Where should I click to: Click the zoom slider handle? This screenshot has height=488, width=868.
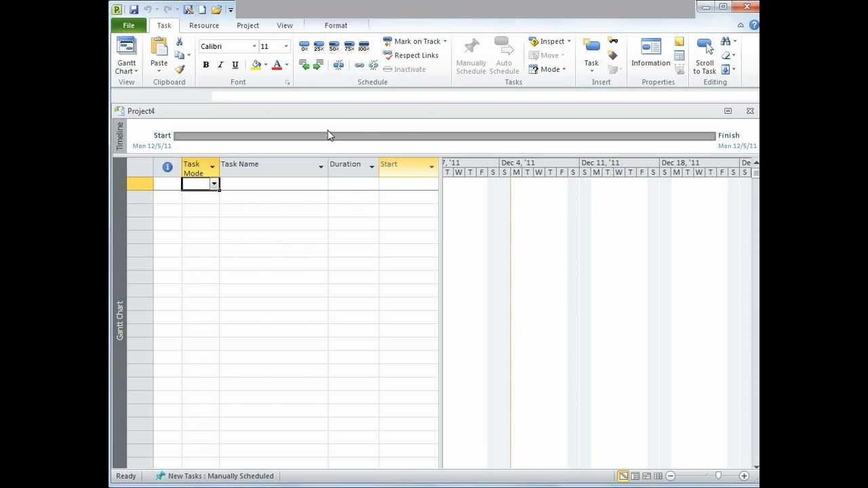[718, 476]
